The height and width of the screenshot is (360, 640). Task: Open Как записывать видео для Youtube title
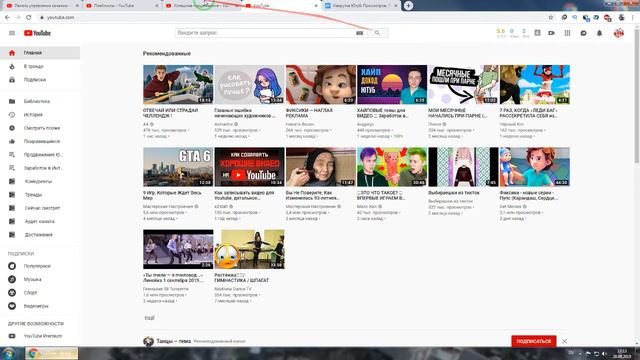(x=244, y=195)
